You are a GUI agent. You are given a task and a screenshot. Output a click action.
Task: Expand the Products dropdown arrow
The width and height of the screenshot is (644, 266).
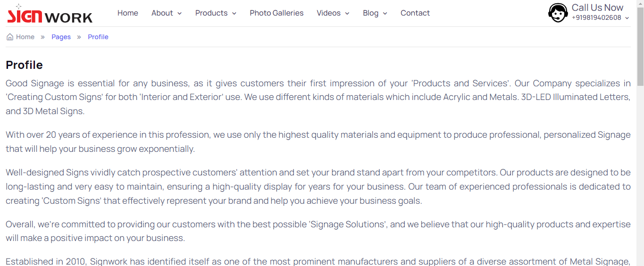tap(234, 14)
